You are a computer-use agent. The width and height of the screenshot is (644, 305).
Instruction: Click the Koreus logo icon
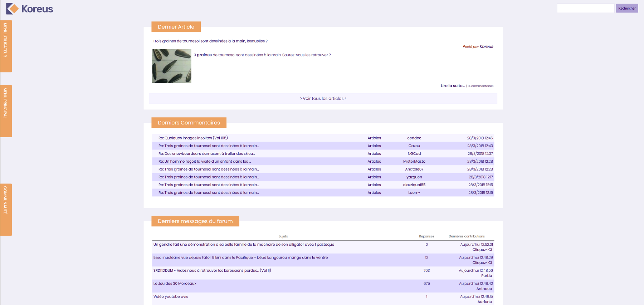pyautogui.click(x=12, y=9)
